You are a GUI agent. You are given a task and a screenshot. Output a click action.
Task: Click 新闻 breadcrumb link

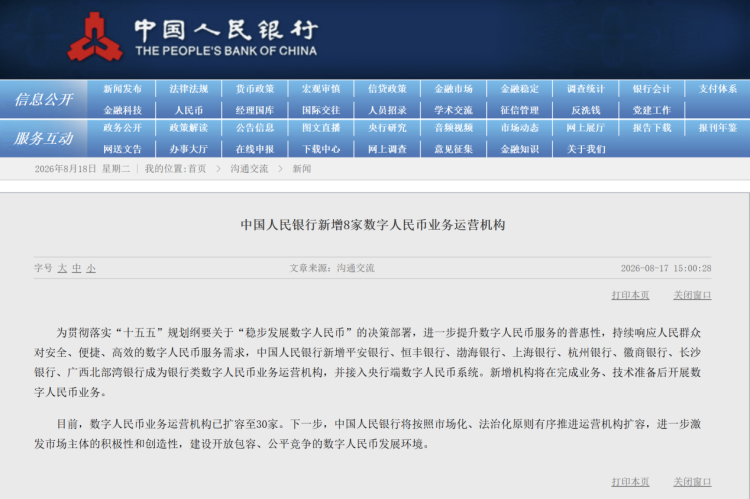point(302,169)
